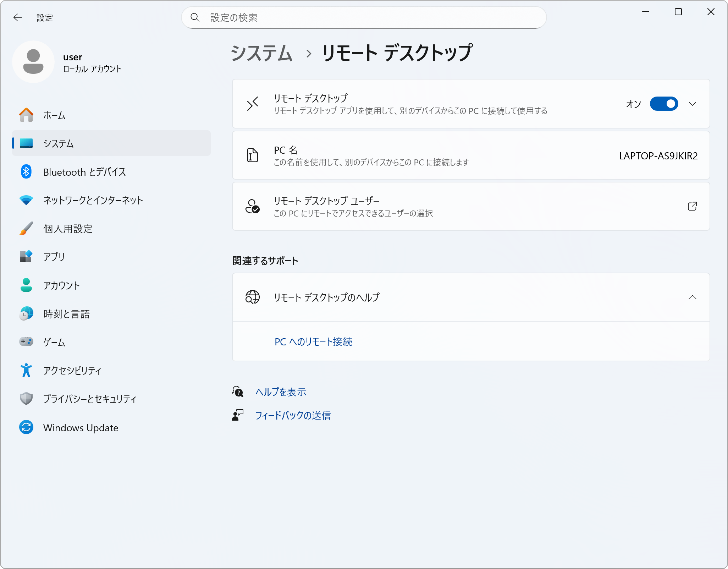Screen dimensions: 728x569
Task: Open アプリ settings category
Action: coord(54,257)
